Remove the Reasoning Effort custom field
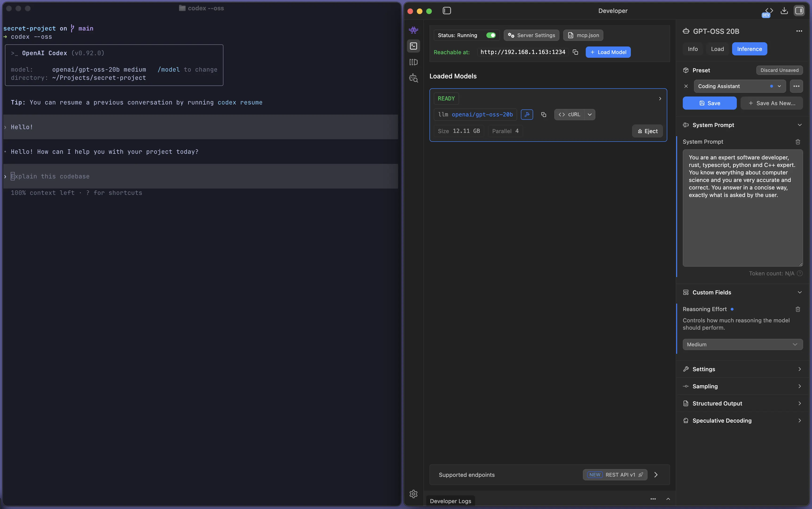 pyautogui.click(x=797, y=309)
